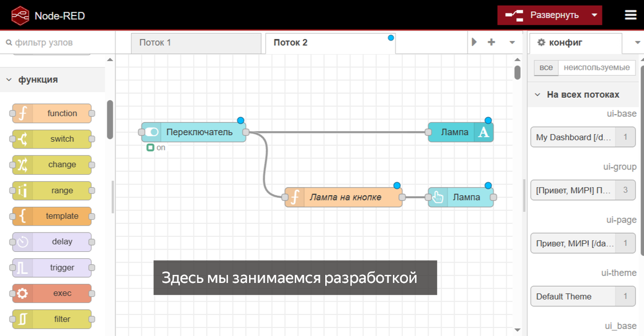This screenshot has height=336, width=644.
Task: Click the palette vertical scrollbar
Action: pos(109,120)
